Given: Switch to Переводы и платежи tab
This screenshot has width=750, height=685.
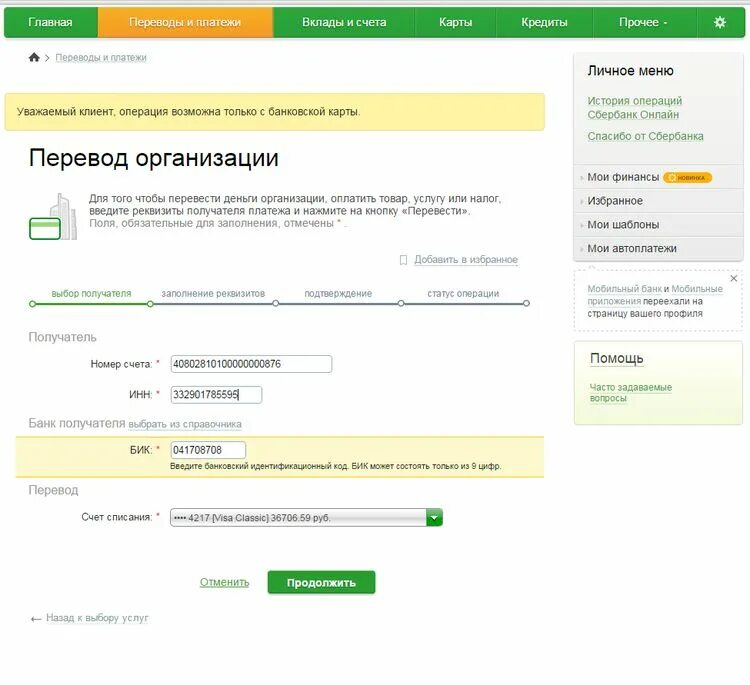Looking at the screenshot, I should pyautogui.click(x=185, y=22).
